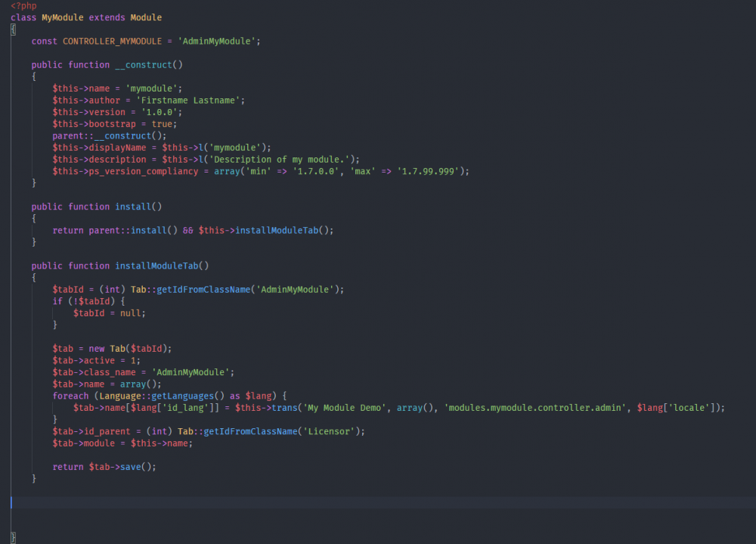Click 'parent::install()' in return statement
This screenshot has width=756, height=544.
(x=133, y=230)
